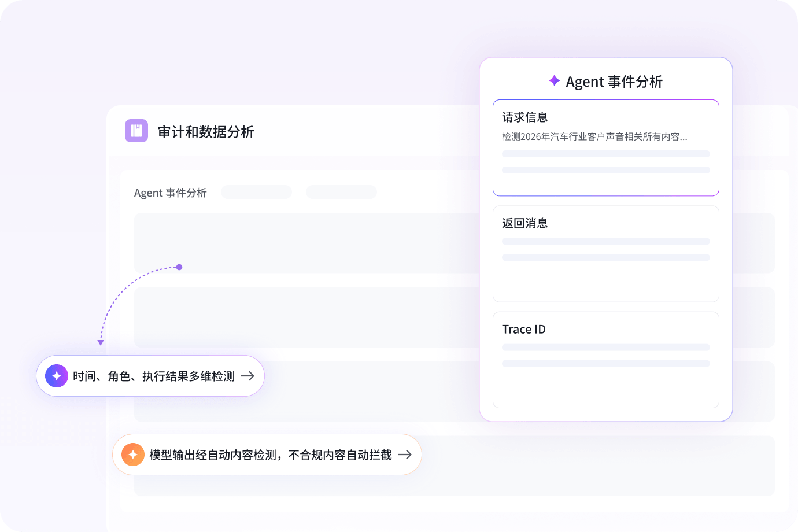This screenshot has height=532, width=798.
Task: Click the purple sparkle icon beside Agent 事件分析
Action: point(554,81)
